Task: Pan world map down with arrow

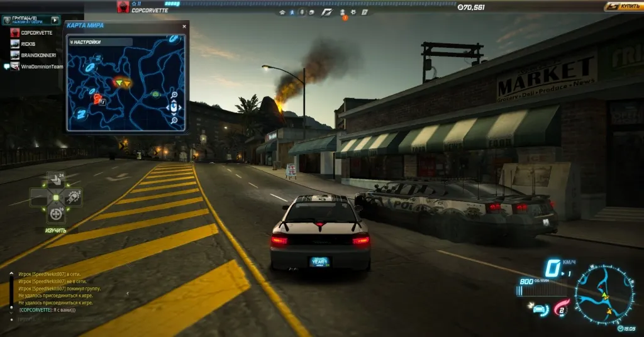Action: coord(174,114)
